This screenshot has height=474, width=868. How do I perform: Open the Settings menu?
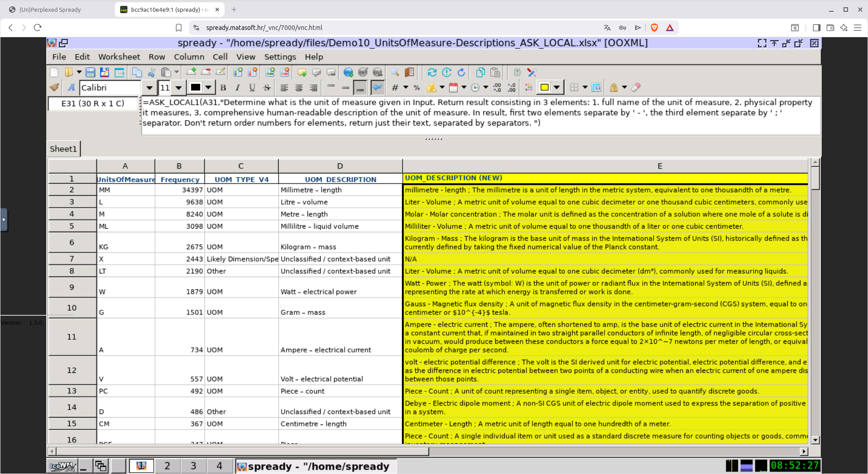(280, 57)
